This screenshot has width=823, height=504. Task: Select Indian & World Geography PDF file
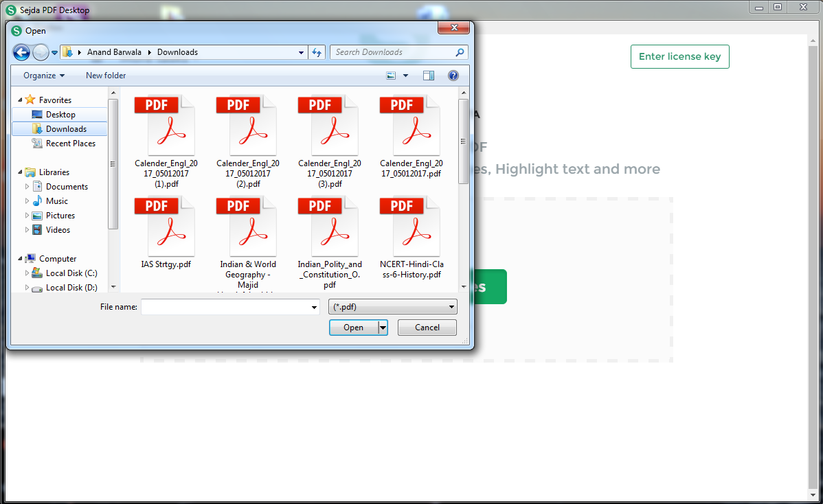pos(248,242)
